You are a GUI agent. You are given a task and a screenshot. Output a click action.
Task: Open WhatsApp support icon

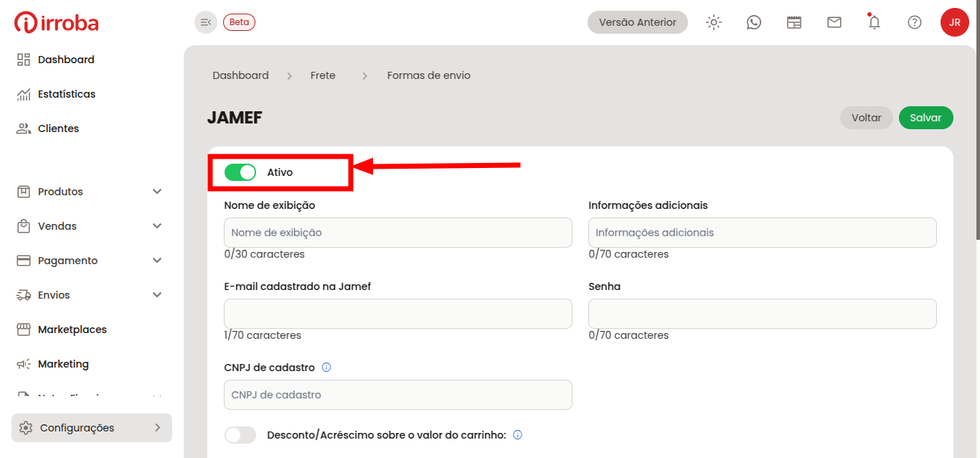click(754, 22)
